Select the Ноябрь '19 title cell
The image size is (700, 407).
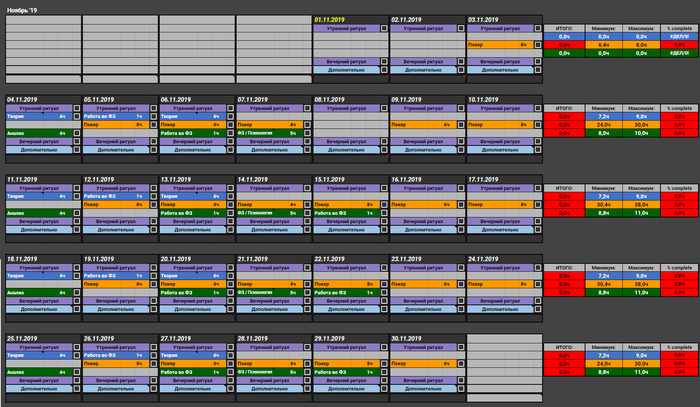coord(22,10)
